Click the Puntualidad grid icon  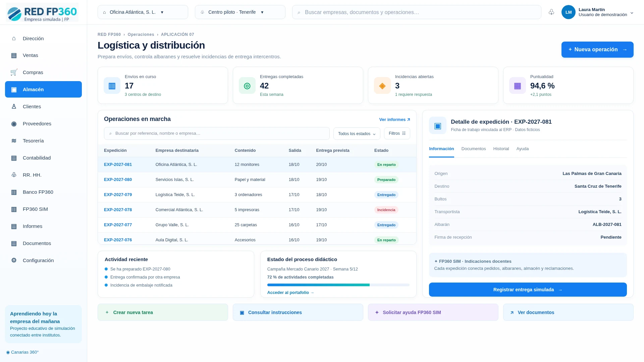[x=518, y=86]
